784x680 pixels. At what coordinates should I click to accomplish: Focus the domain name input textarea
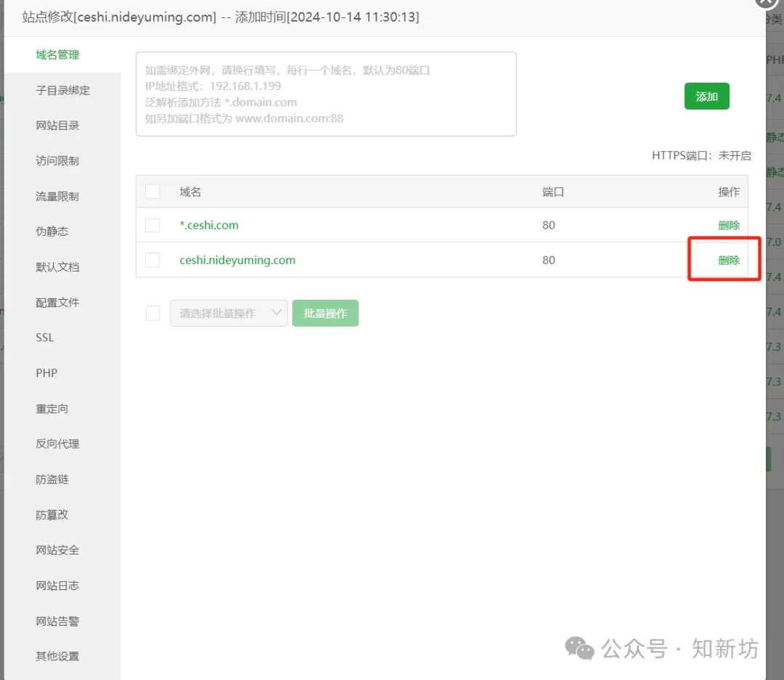(326, 94)
